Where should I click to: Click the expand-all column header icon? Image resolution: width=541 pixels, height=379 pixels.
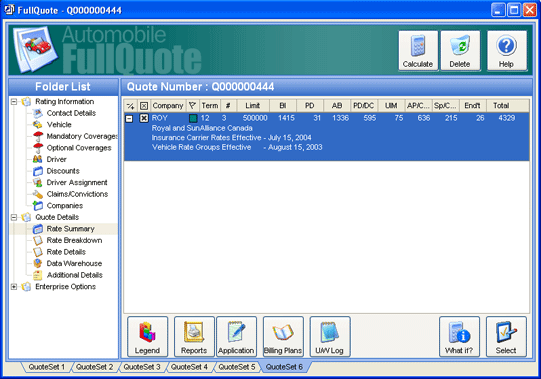[131, 106]
